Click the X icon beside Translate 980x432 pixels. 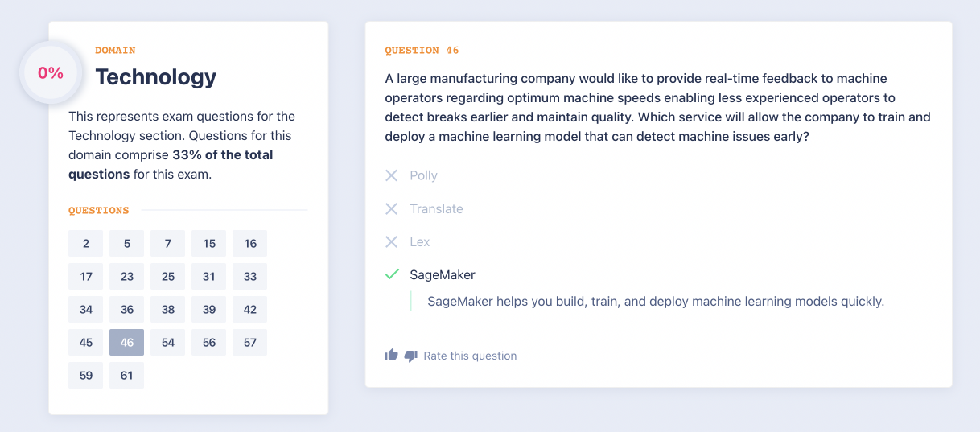[x=392, y=208]
